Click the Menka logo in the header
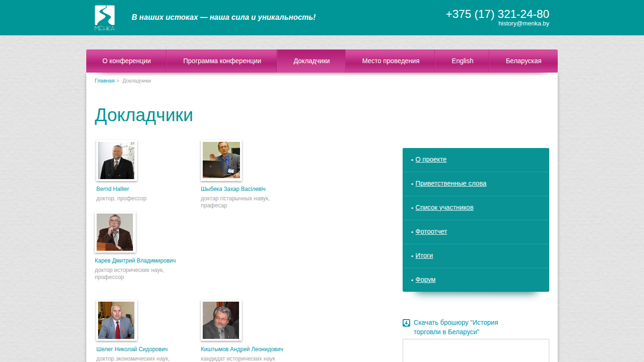This screenshot has width=644, height=362. click(105, 18)
